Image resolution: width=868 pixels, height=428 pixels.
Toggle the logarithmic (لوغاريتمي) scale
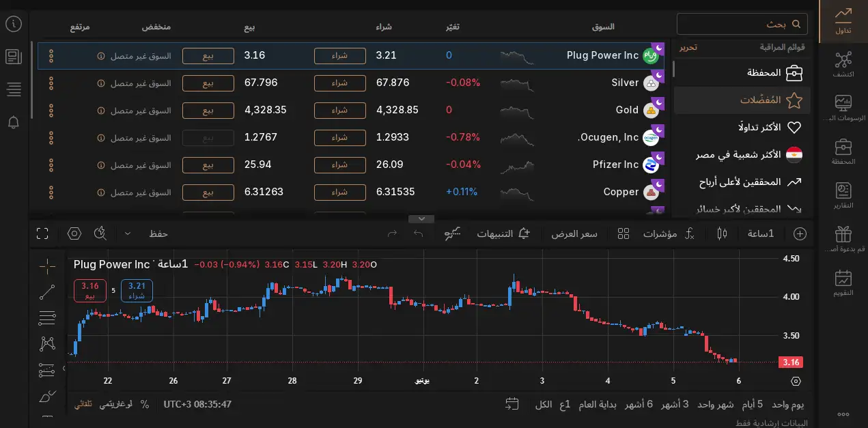(116, 404)
